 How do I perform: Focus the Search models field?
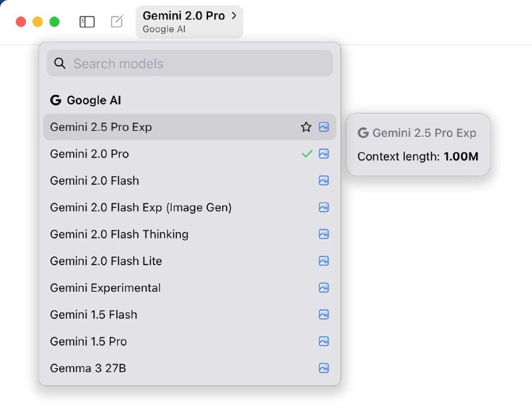[190, 63]
